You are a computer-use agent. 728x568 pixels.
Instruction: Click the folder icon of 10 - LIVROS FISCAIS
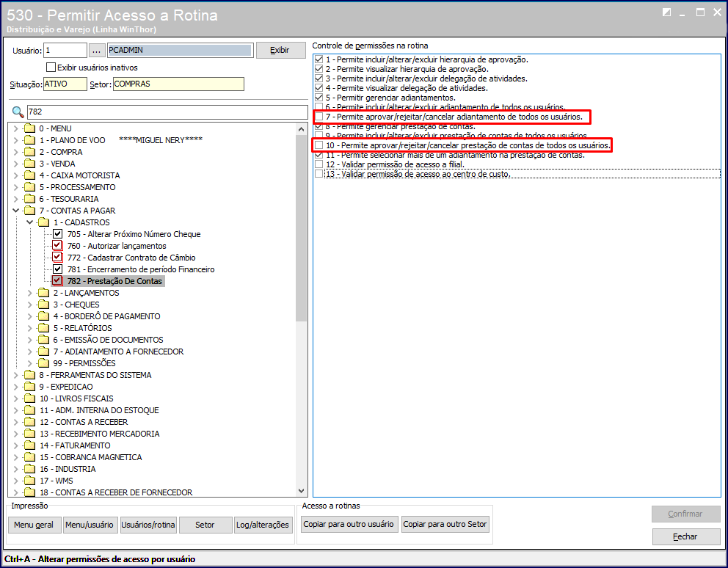[29, 398]
